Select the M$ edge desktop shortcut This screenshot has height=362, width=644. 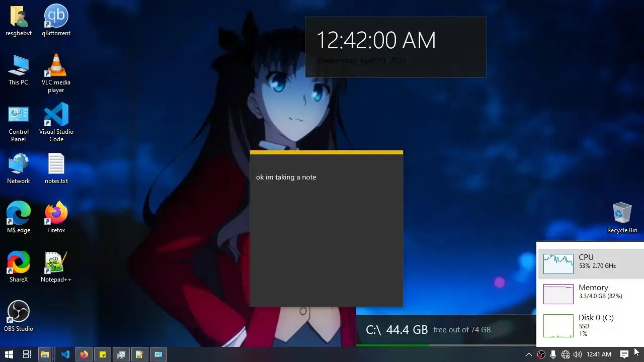coord(19,218)
